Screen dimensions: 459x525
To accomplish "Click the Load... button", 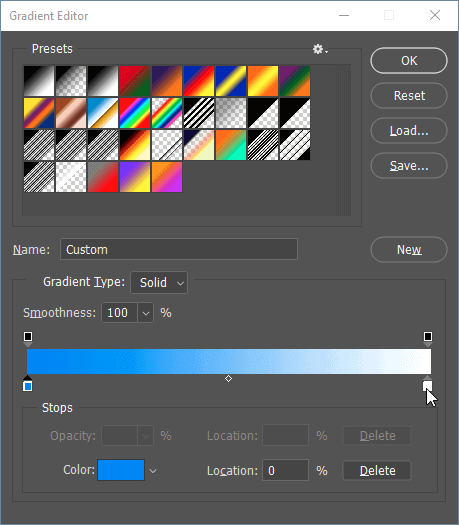I will (409, 131).
